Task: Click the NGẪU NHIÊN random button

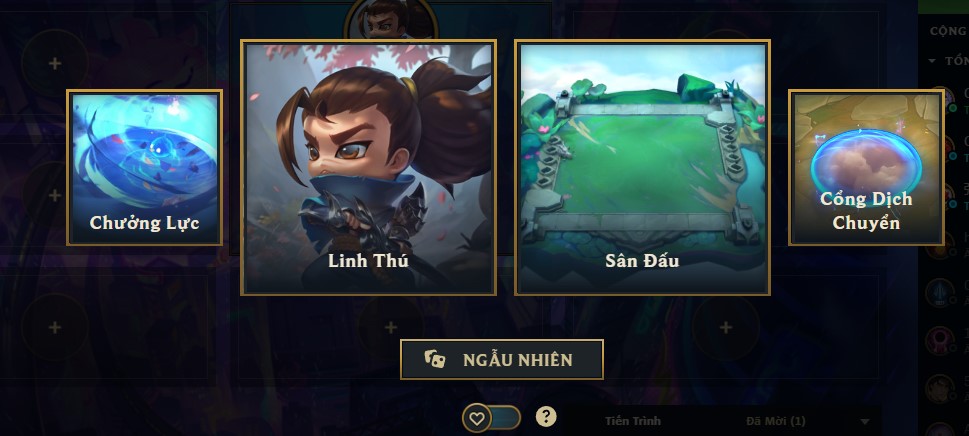Action: click(502, 359)
